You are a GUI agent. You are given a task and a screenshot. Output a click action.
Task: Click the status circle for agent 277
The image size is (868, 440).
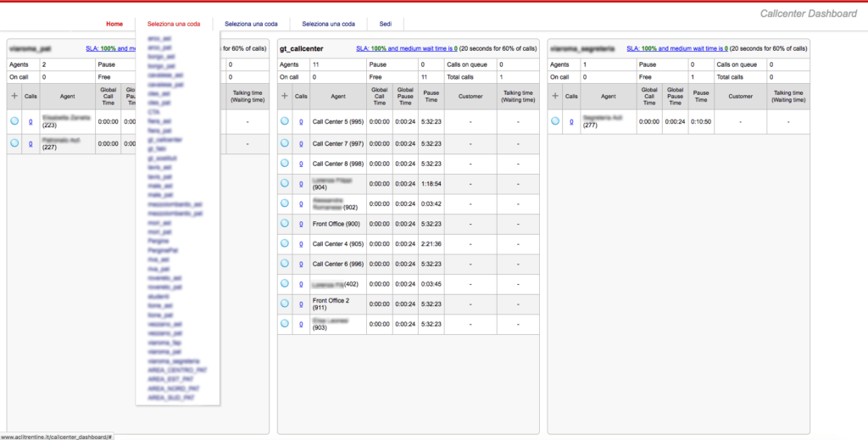pyautogui.click(x=555, y=121)
